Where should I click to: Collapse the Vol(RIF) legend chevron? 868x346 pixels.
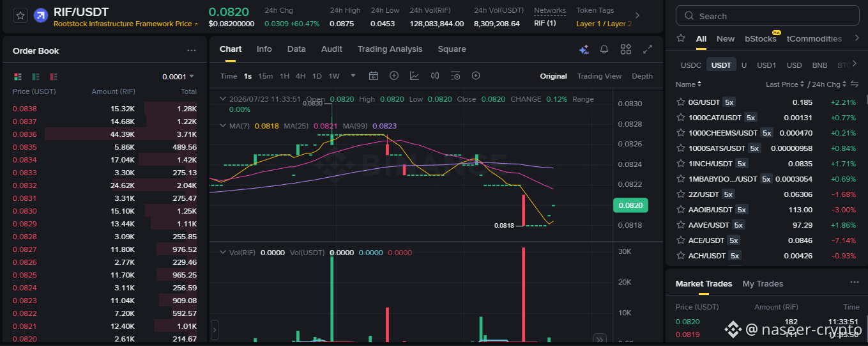click(222, 253)
